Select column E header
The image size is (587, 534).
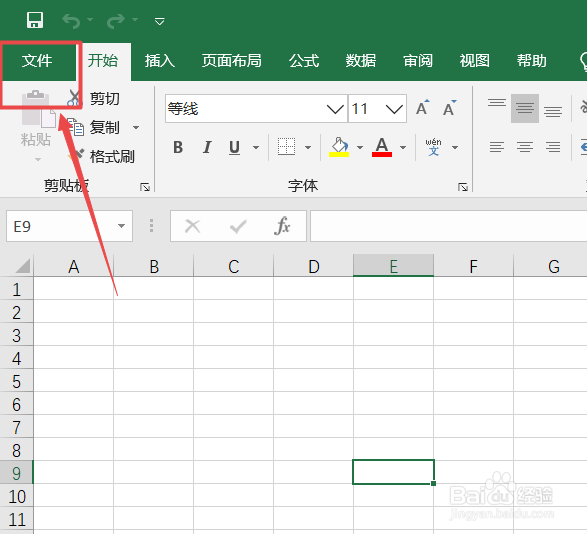point(393,266)
